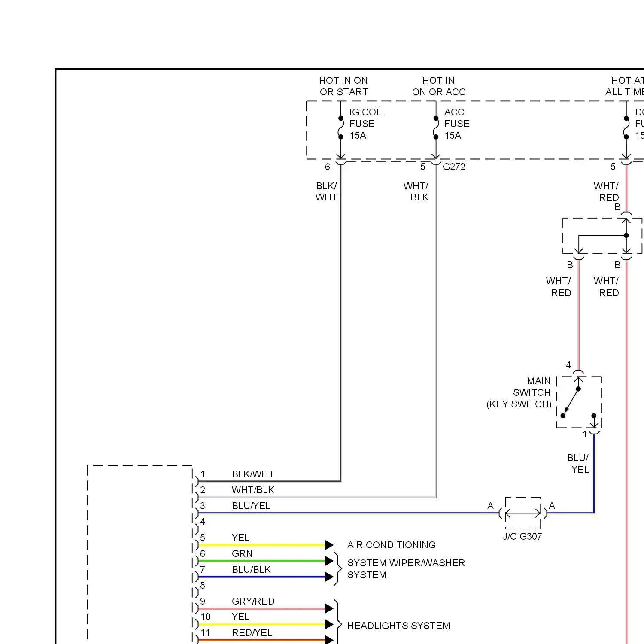Viewport: 644px width, 644px height.
Task: Click the J/C G307 junction connector symbol
Action: 523,513
